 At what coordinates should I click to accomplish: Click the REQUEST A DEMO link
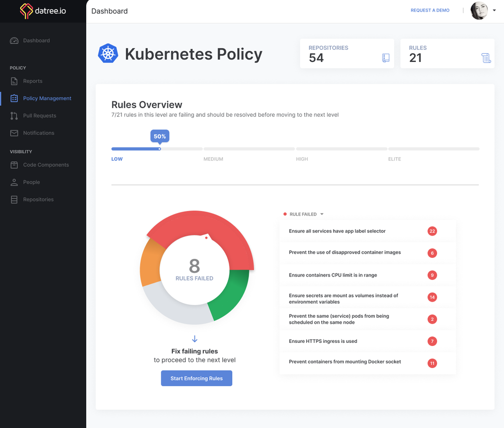click(x=430, y=10)
